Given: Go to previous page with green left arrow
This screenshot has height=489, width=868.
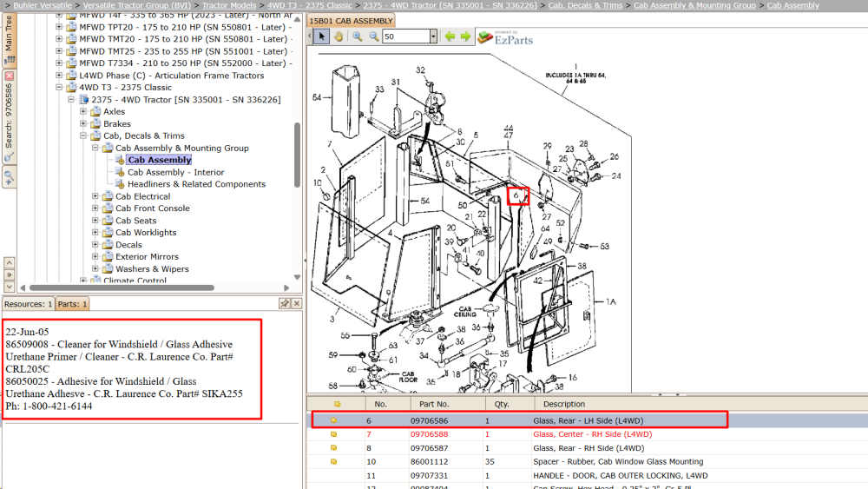Looking at the screenshot, I should [x=450, y=36].
